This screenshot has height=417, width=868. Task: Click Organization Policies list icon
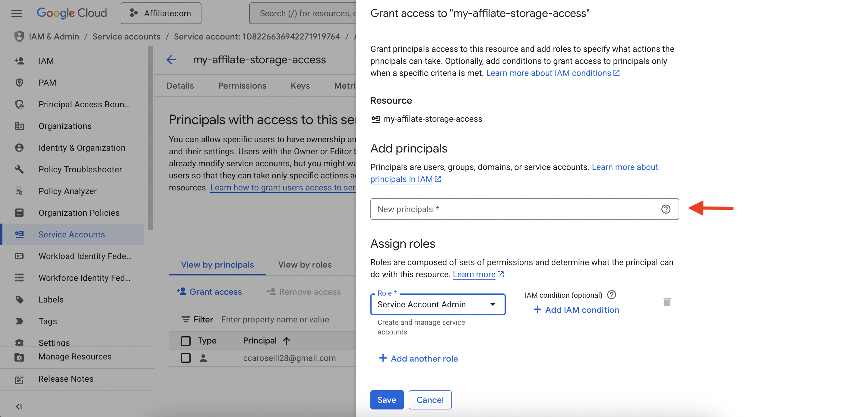[x=19, y=213]
